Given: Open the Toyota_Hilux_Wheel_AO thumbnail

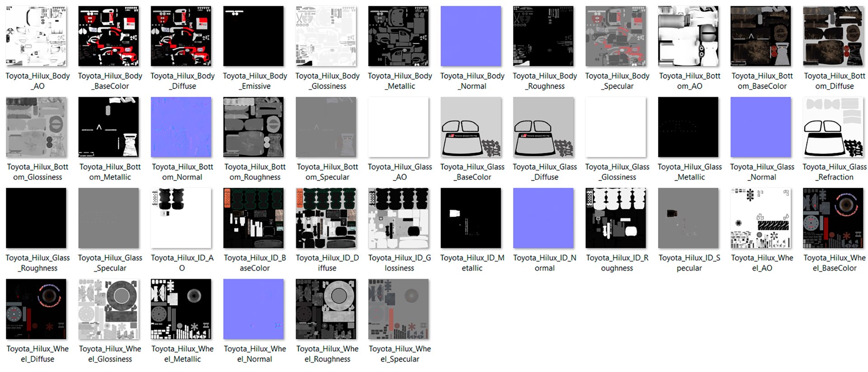Looking at the screenshot, I should [x=761, y=218].
